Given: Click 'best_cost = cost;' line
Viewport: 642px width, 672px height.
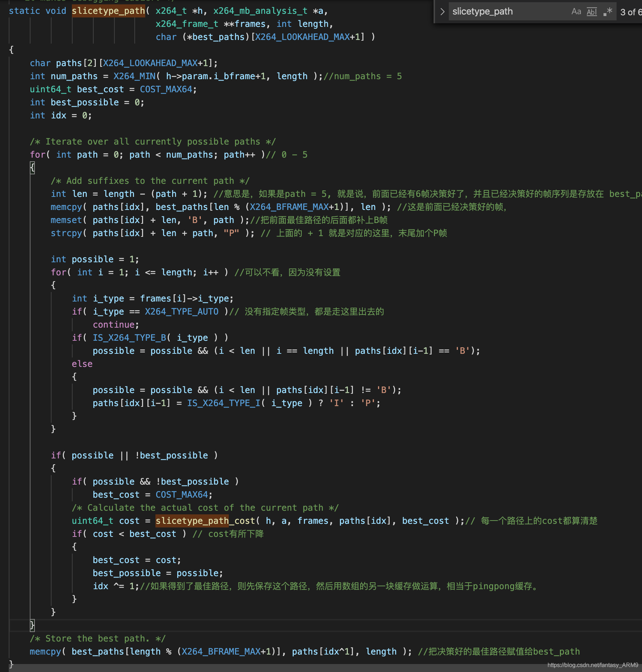Looking at the screenshot, I should pyautogui.click(x=137, y=560).
